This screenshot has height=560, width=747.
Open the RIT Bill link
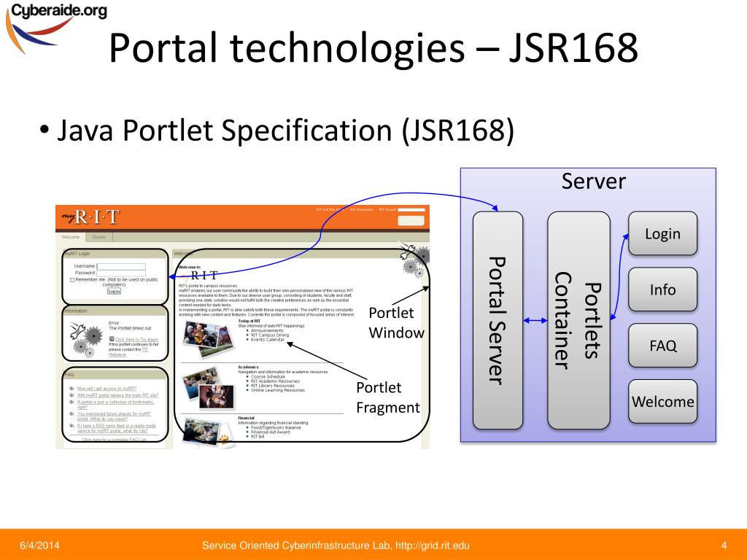(x=258, y=436)
